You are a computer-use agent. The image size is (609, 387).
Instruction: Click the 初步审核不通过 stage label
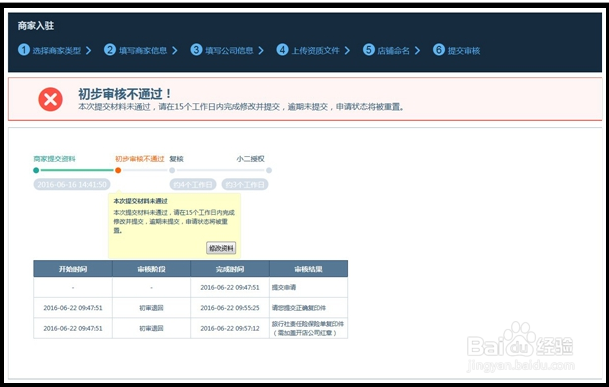(140, 159)
